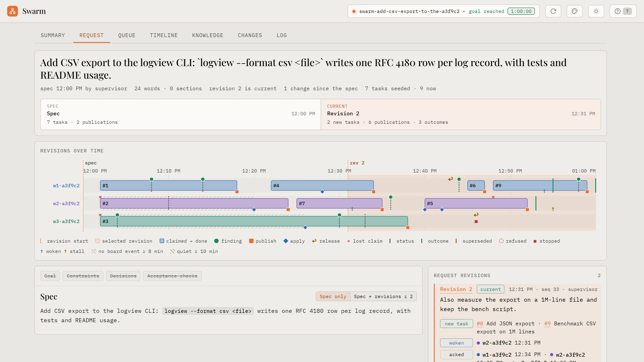Viewport: 644px width, 362px height.
Task: Select the Spec card at 12:00 PM
Action: click(x=180, y=114)
